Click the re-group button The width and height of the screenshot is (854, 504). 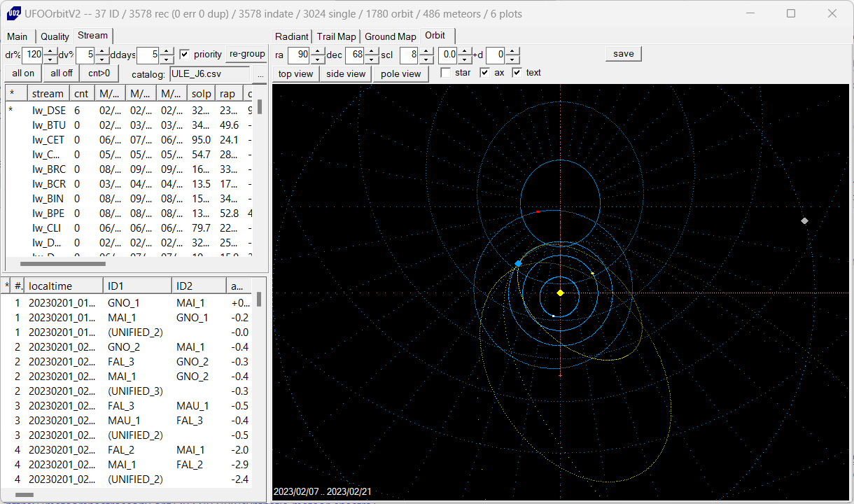tap(247, 54)
